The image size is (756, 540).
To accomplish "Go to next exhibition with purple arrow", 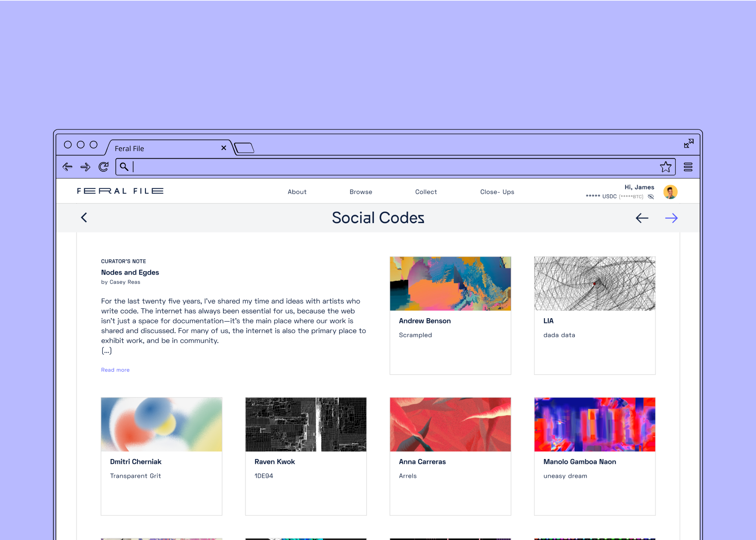I will pyautogui.click(x=671, y=218).
